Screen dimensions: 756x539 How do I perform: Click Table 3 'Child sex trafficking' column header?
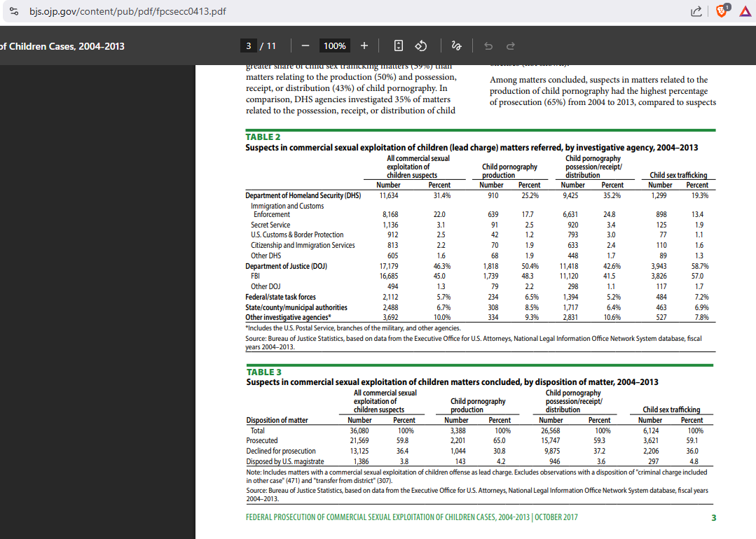click(x=671, y=409)
